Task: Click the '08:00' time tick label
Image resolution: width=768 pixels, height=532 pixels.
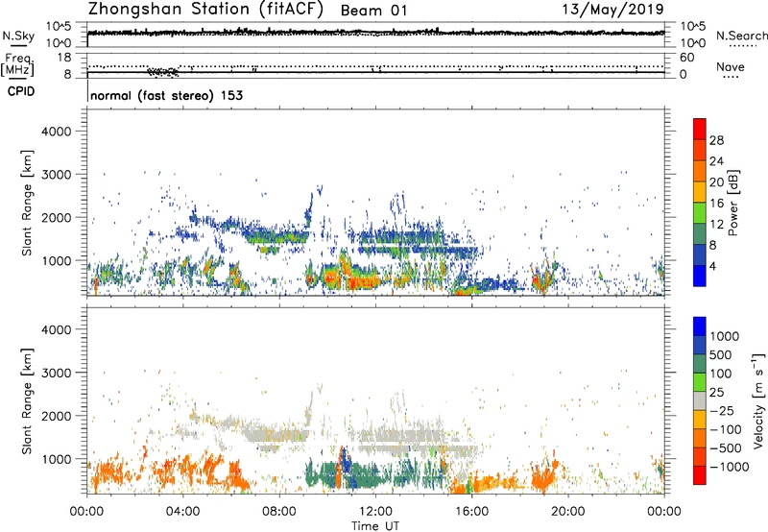Action: [279, 512]
